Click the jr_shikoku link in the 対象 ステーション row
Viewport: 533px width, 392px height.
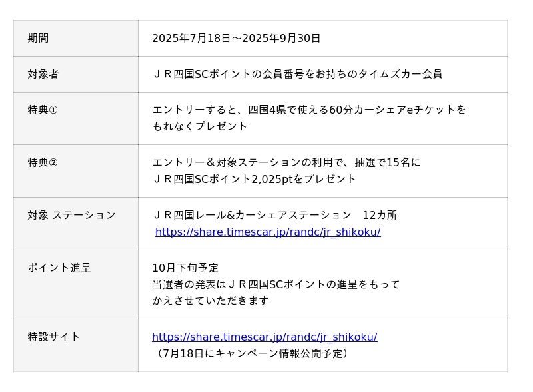point(268,232)
